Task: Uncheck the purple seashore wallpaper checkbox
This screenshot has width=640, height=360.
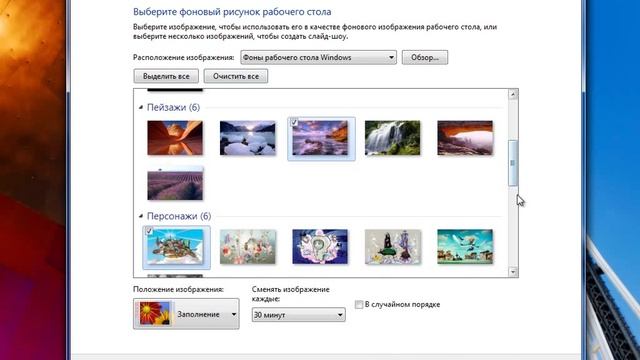Action: (294, 122)
